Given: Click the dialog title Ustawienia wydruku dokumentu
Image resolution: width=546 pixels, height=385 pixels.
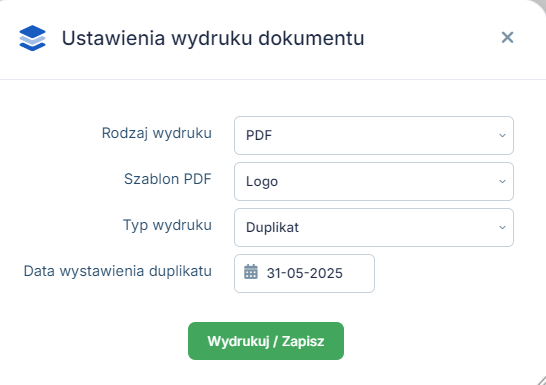Looking at the screenshot, I should (213, 38).
